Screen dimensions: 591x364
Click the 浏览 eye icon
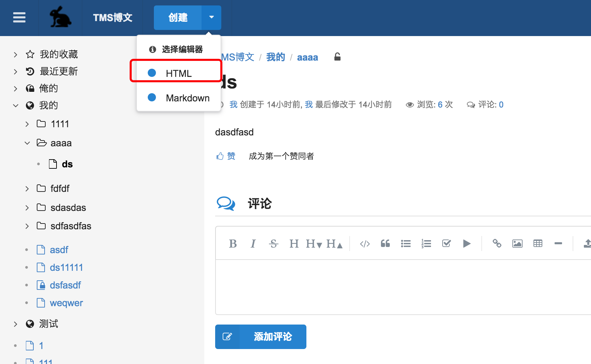coord(410,105)
